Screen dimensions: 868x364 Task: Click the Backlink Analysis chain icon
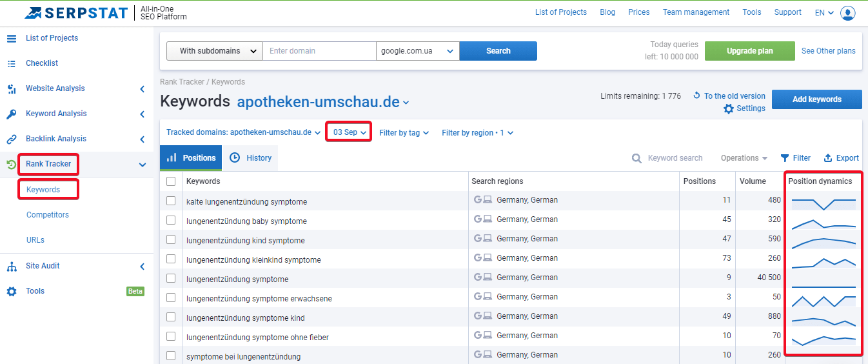coord(12,139)
